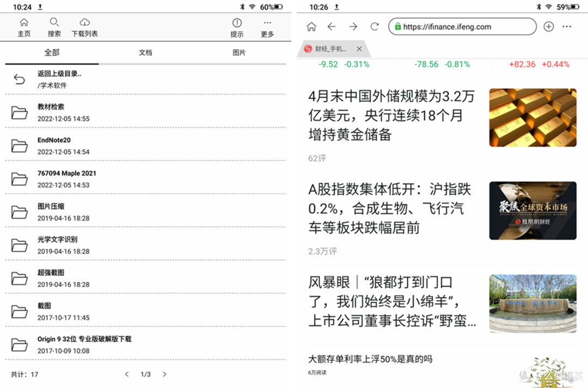
Task: Open 更多 menu in file app
Action: pos(267,28)
